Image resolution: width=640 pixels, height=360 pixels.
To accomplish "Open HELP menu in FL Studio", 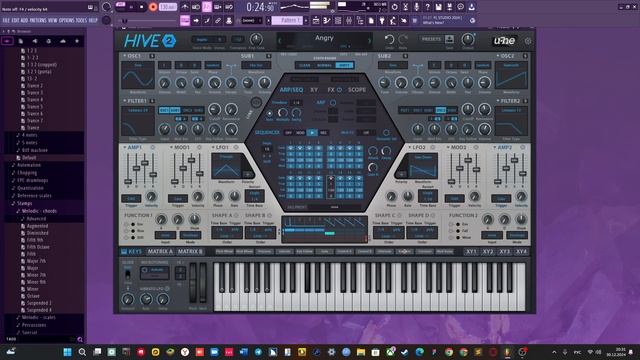I will pyautogui.click(x=93, y=20).
